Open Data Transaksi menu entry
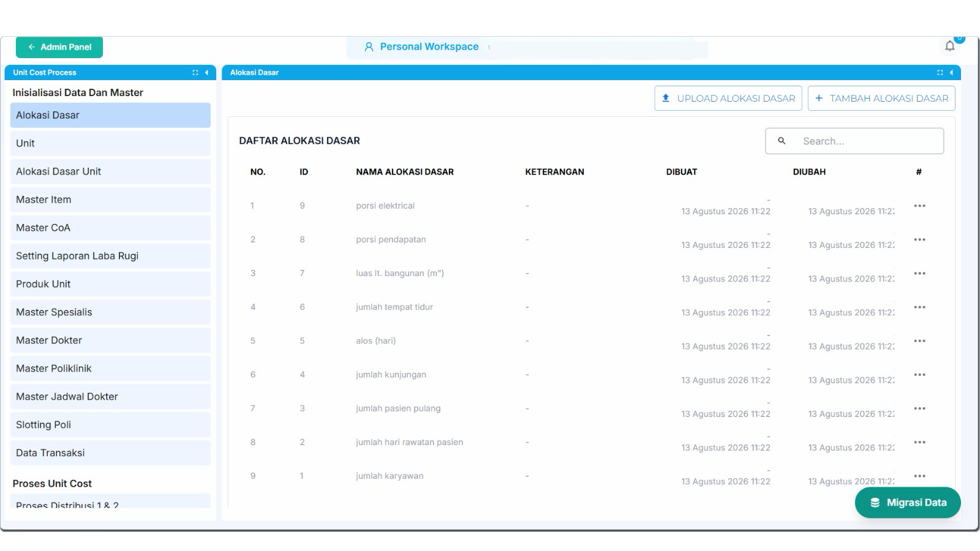The width and height of the screenshot is (980, 551). 110,453
